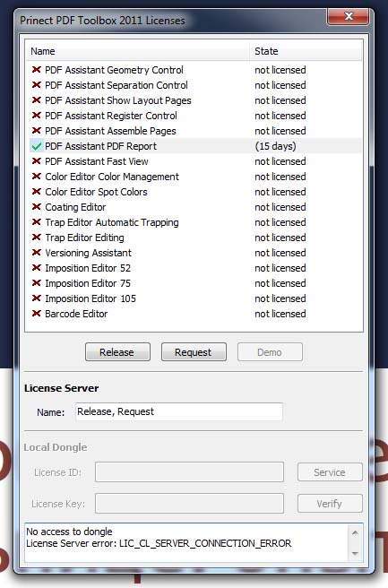Viewport: 388px width, 588px height.
Task: Select Trap Editor Automatic Trapping entry
Action: tap(195, 222)
